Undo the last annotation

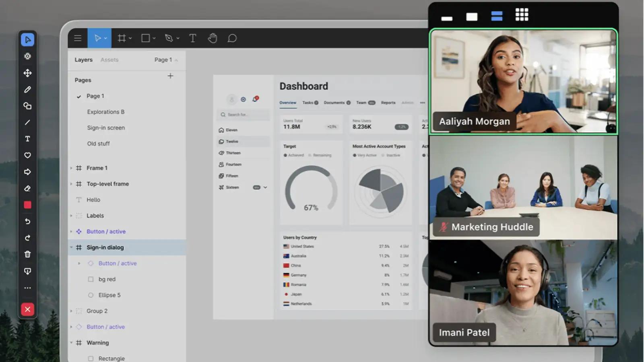[27, 221]
